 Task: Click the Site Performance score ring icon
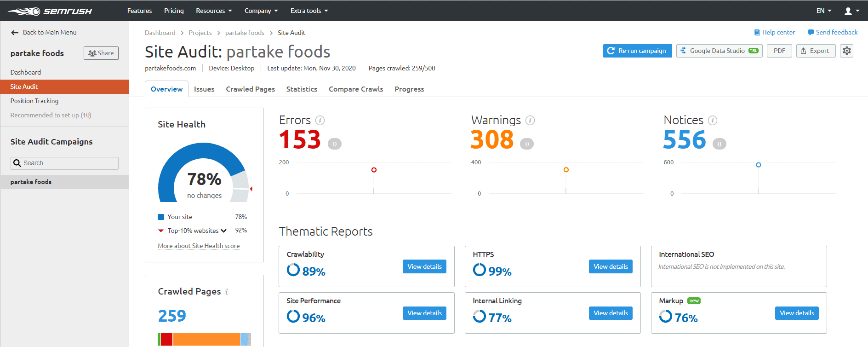(293, 316)
